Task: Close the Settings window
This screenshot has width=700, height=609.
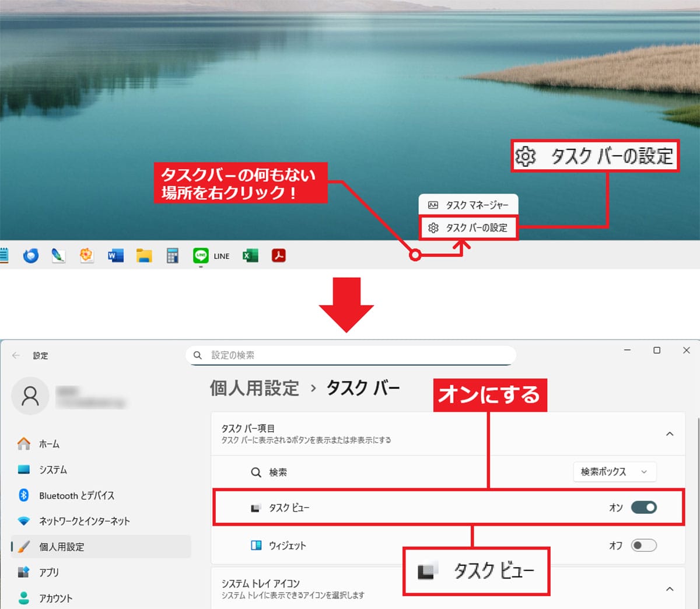Action: pyautogui.click(x=687, y=350)
